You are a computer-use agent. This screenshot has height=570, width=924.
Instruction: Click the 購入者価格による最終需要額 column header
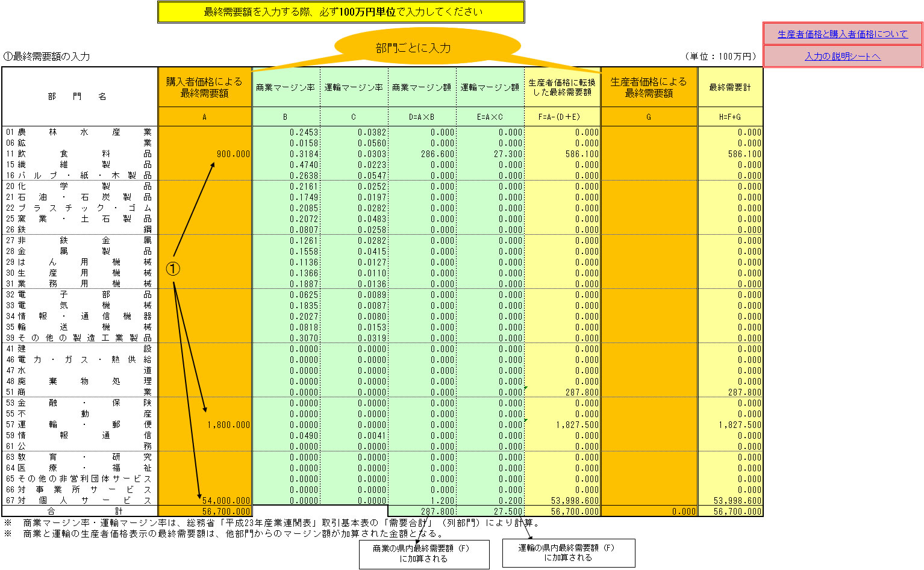(205, 87)
